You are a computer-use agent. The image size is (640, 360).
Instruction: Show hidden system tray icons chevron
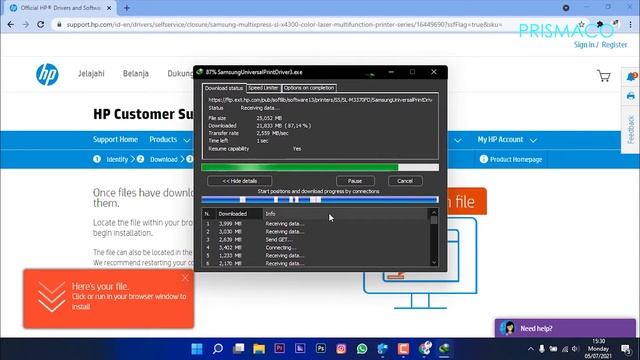click(531, 349)
